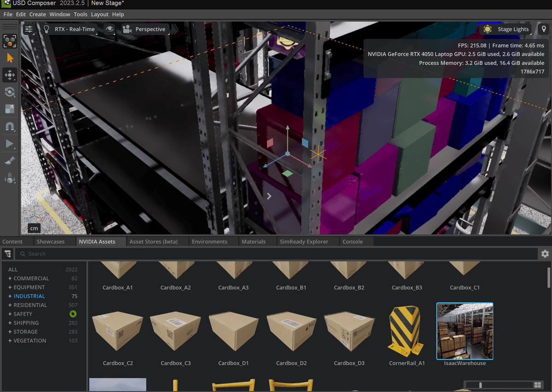Open the Layout menu
The width and height of the screenshot is (552, 392).
pyautogui.click(x=100, y=14)
